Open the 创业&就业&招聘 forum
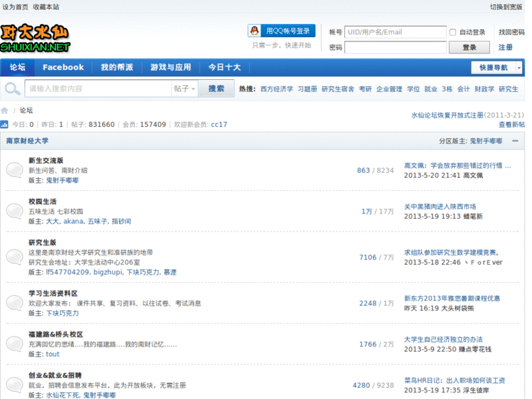The image size is (532, 399). 55,376
